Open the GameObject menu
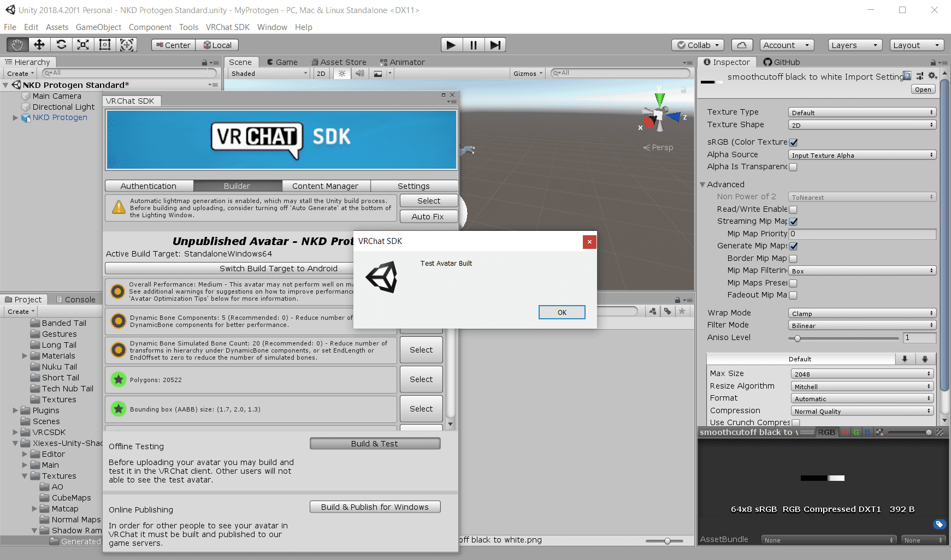951x560 pixels. click(x=98, y=27)
